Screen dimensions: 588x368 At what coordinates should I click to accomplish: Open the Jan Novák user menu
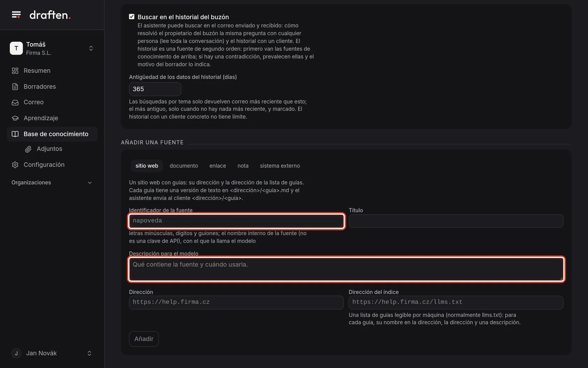coord(52,353)
